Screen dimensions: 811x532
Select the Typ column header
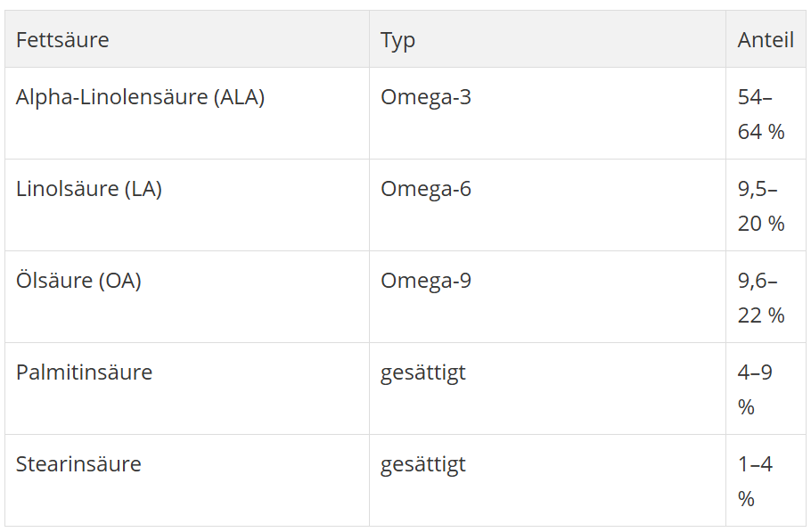click(397, 40)
